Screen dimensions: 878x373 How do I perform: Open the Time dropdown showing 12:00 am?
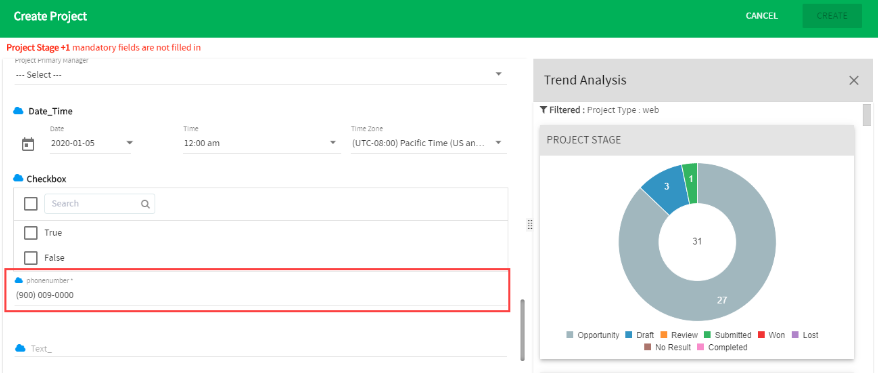click(261, 143)
